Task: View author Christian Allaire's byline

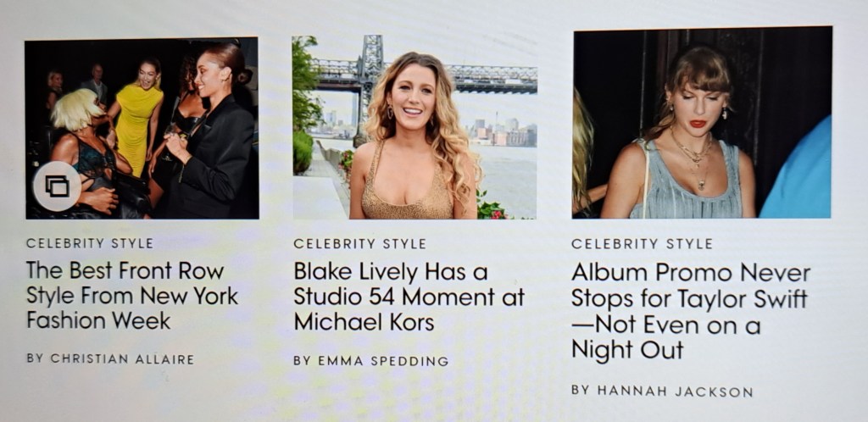Action: [110, 359]
